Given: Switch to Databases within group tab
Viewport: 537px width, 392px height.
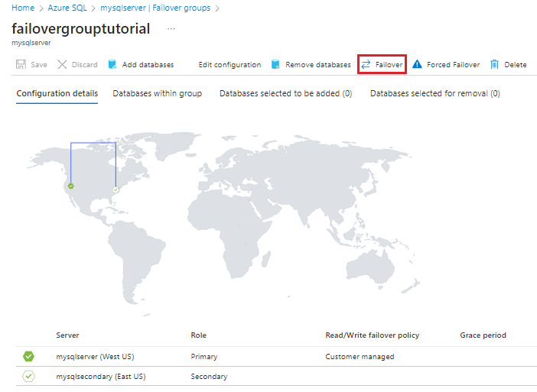Looking at the screenshot, I should 157,94.
